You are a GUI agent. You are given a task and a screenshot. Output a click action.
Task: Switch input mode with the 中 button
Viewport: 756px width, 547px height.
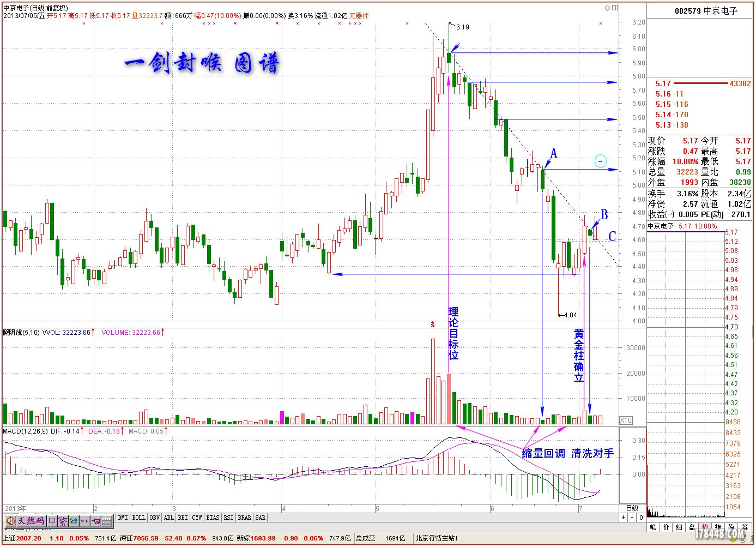point(52,521)
